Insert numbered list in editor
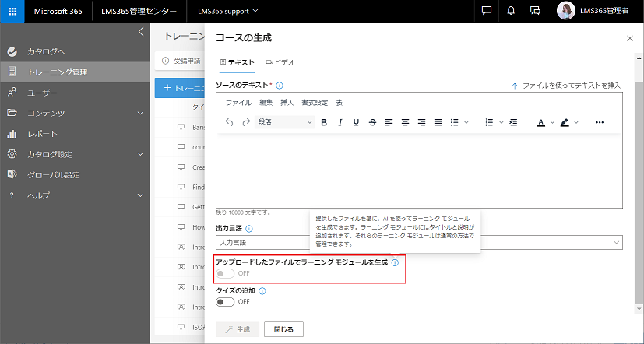Image resolution: width=644 pixels, height=344 pixels. [489, 122]
